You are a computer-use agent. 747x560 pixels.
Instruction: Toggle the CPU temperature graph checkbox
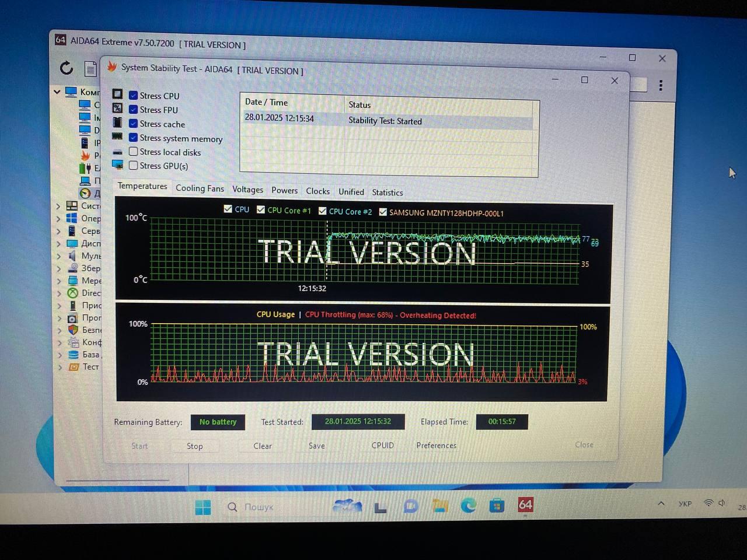click(x=228, y=209)
